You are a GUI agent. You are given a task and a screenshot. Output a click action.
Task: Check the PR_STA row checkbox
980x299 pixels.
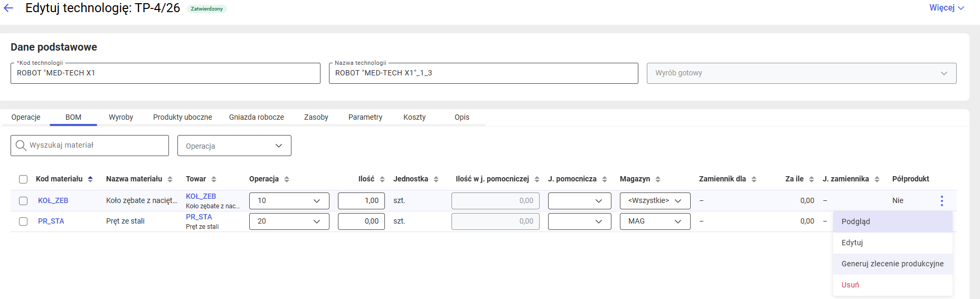(23, 221)
